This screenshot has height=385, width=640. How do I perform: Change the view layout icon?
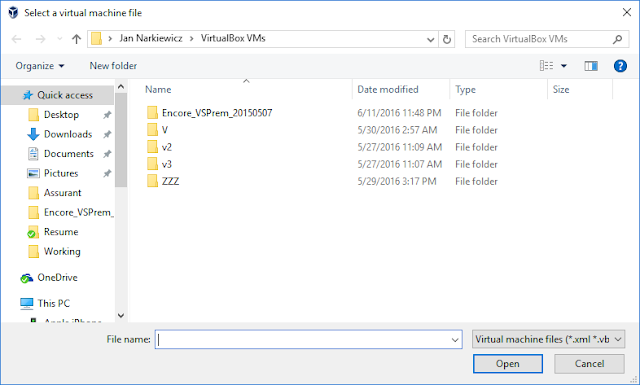click(x=547, y=66)
